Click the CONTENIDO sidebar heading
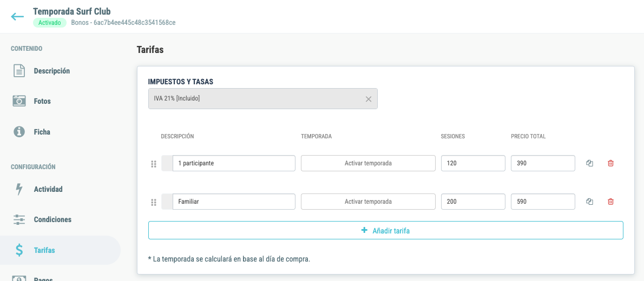The width and height of the screenshot is (644, 281). 27,49
